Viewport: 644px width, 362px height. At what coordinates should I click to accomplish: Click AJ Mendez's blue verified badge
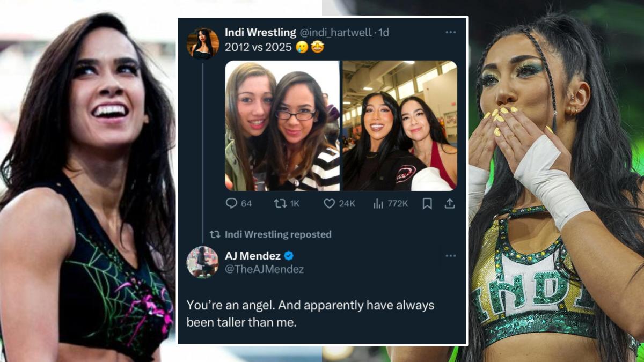289,256
